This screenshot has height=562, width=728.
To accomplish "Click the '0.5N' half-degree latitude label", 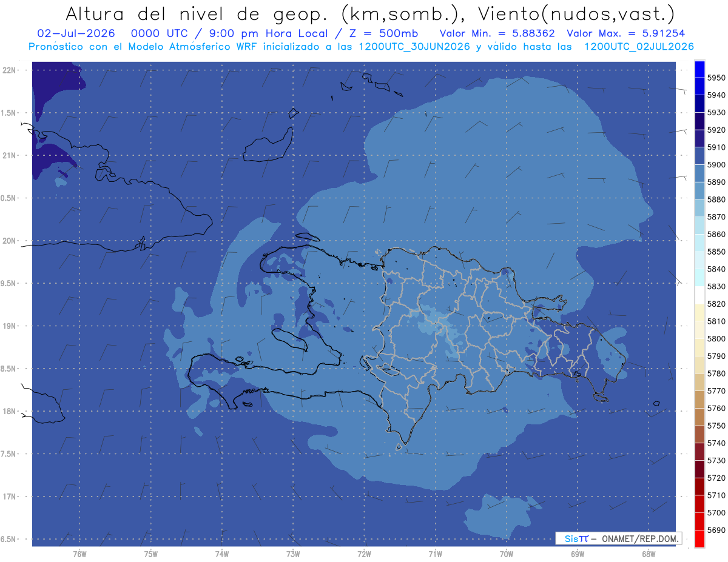I will point(9,198).
